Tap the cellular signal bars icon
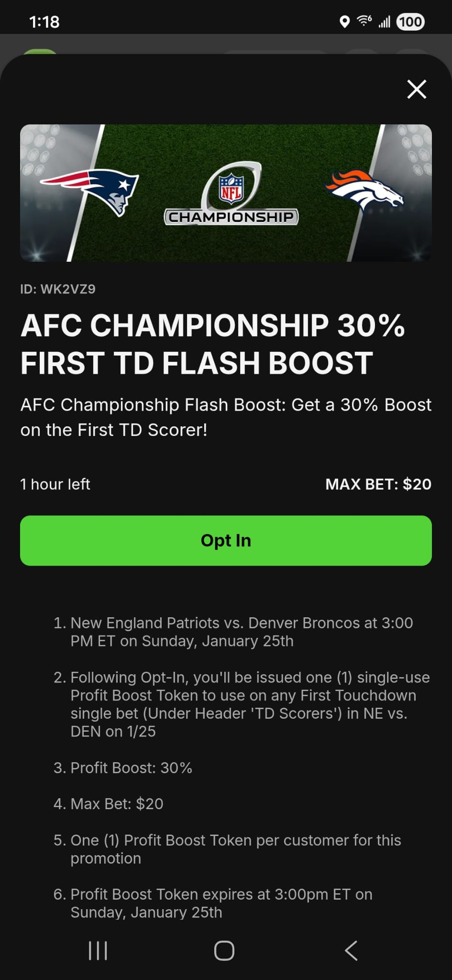452x980 pixels. pyautogui.click(x=385, y=22)
